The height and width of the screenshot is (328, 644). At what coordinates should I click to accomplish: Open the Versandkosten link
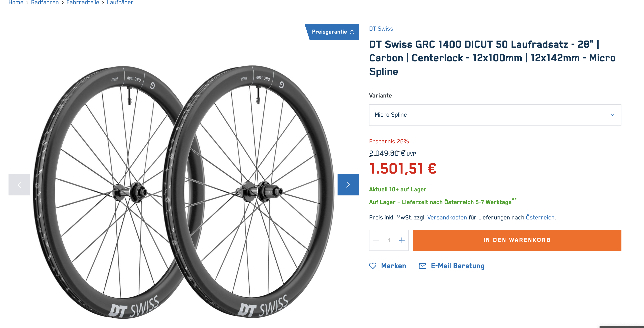[x=447, y=217]
